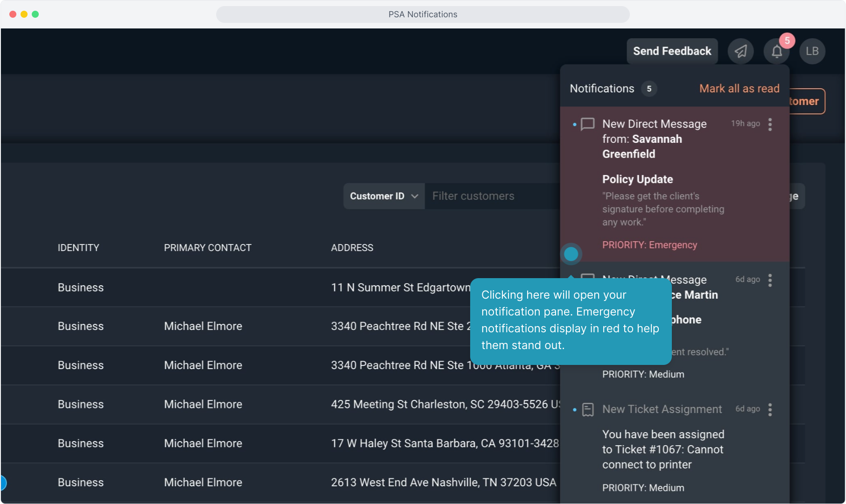Sort by the IDENTITY column header

[x=78, y=248]
